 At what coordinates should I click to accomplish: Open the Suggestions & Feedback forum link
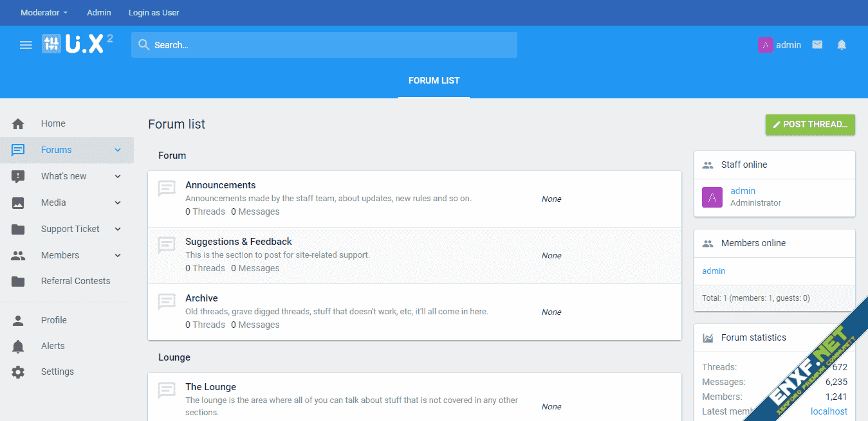point(238,242)
